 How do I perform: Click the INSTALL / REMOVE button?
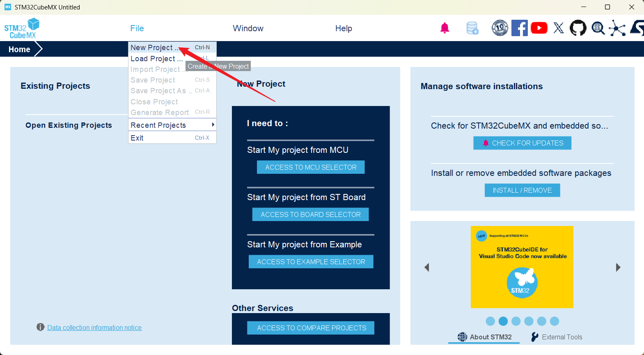pyautogui.click(x=522, y=190)
